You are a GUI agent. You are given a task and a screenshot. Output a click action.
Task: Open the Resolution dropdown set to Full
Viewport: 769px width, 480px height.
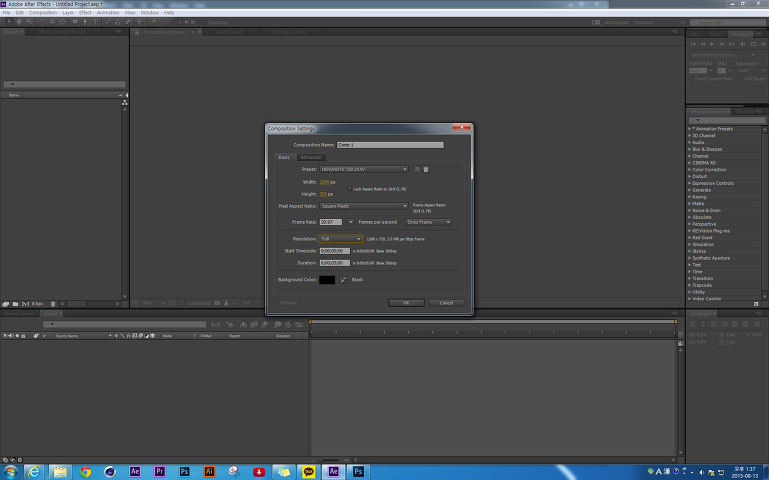(x=341, y=238)
